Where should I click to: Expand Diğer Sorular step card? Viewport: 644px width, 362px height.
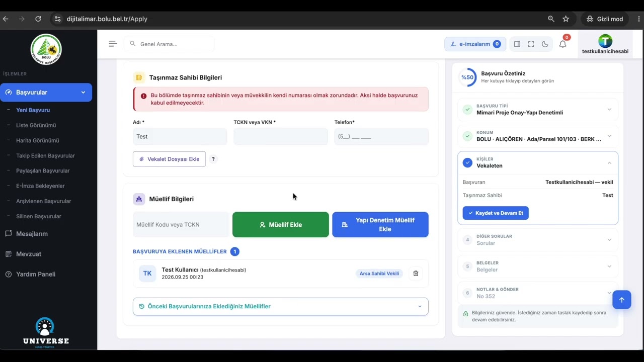pos(537,240)
